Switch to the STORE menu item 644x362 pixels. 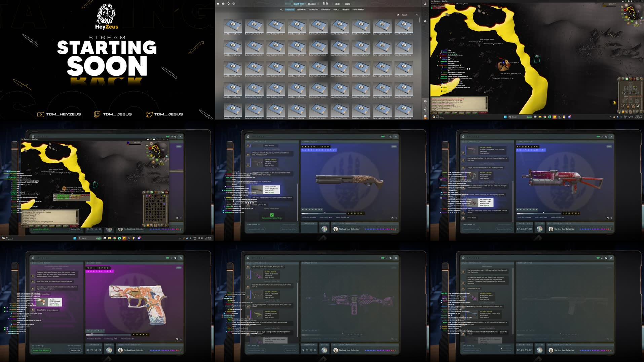click(x=338, y=4)
